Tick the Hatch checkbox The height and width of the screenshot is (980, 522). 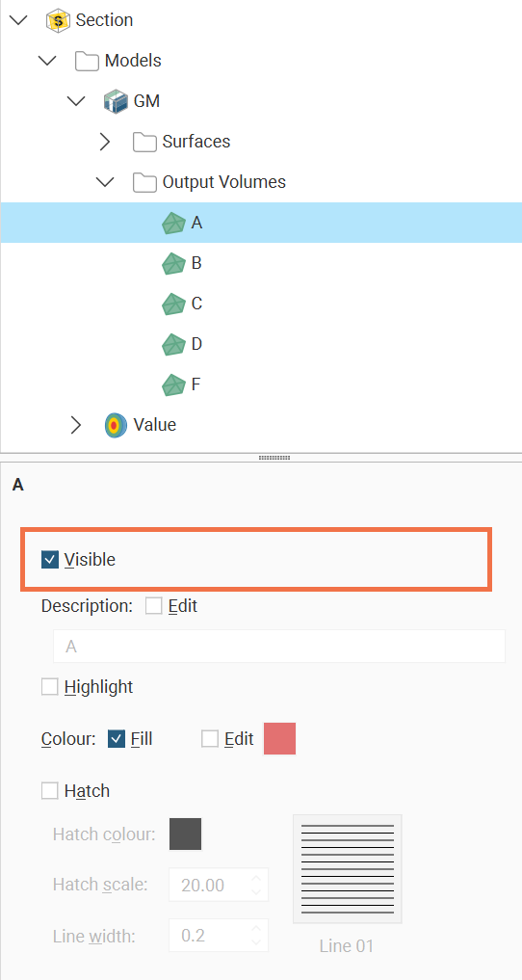pyautogui.click(x=50, y=790)
